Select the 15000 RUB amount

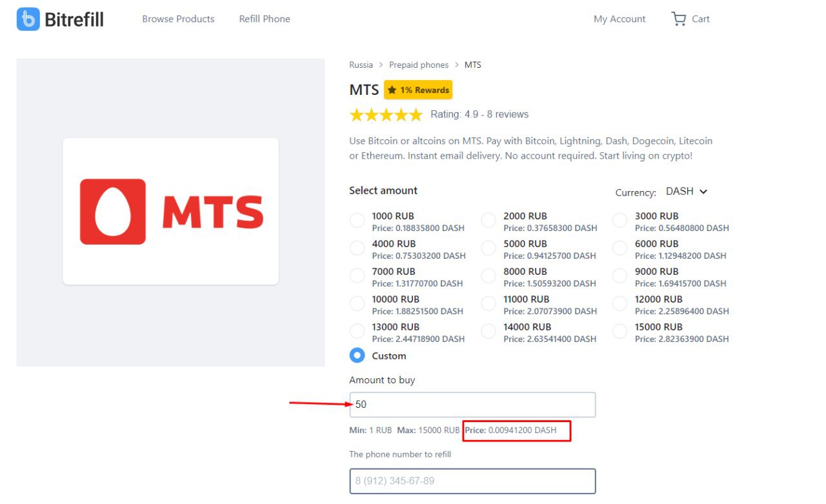pyautogui.click(x=619, y=332)
